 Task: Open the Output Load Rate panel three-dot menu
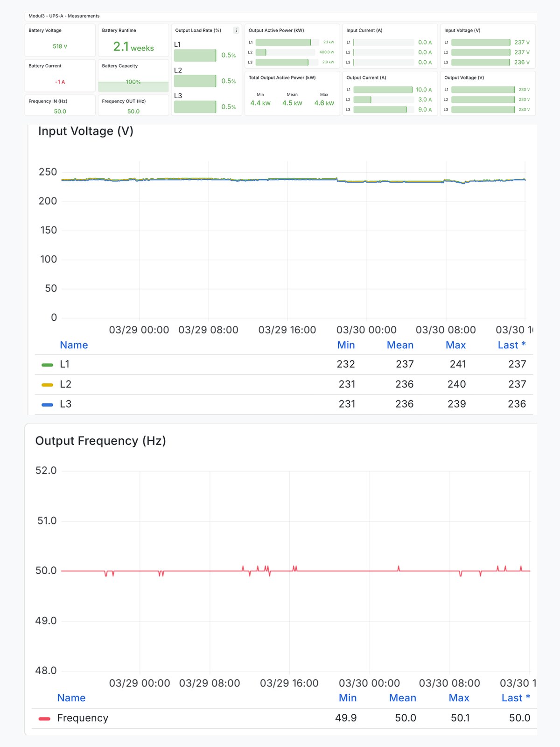point(236,30)
